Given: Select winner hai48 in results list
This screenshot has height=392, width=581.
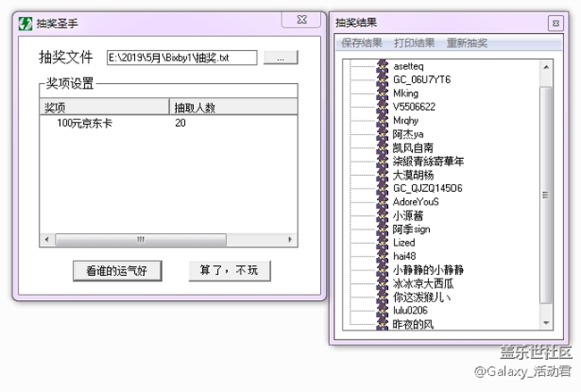Looking at the screenshot, I should click(405, 256).
